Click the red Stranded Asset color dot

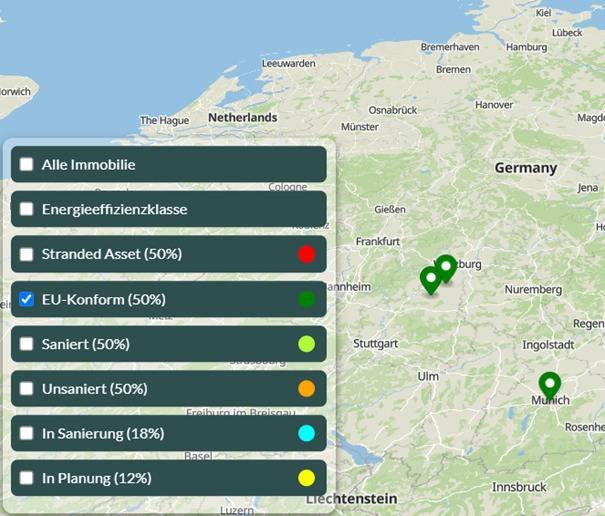click(306, 254)
